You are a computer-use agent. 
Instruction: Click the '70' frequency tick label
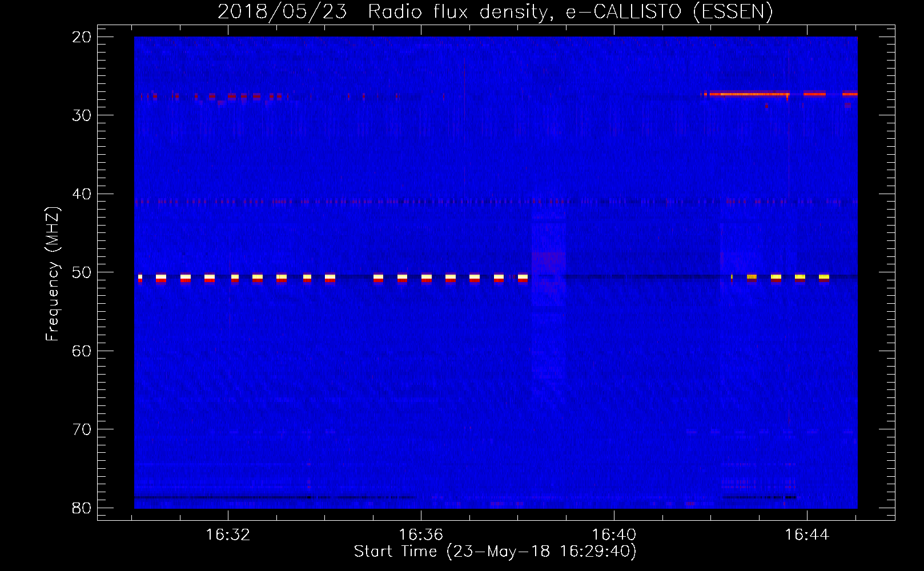click(82, 429)
